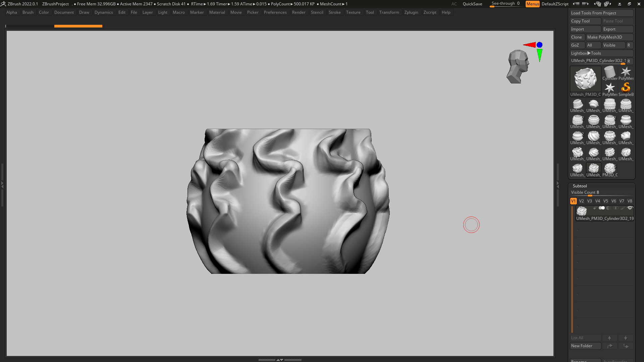Expand the left tray divider arrows

point(2,184)
